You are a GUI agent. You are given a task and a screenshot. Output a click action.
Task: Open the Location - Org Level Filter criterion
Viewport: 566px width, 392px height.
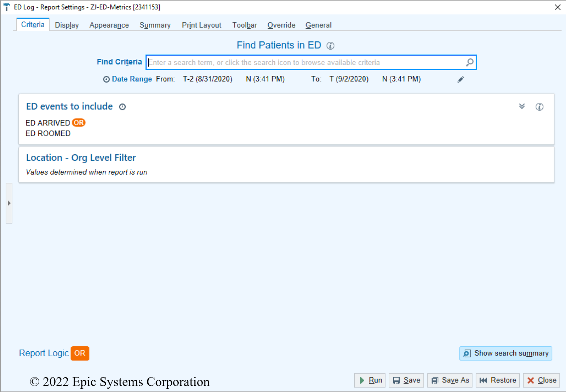[x=81, y=158]
